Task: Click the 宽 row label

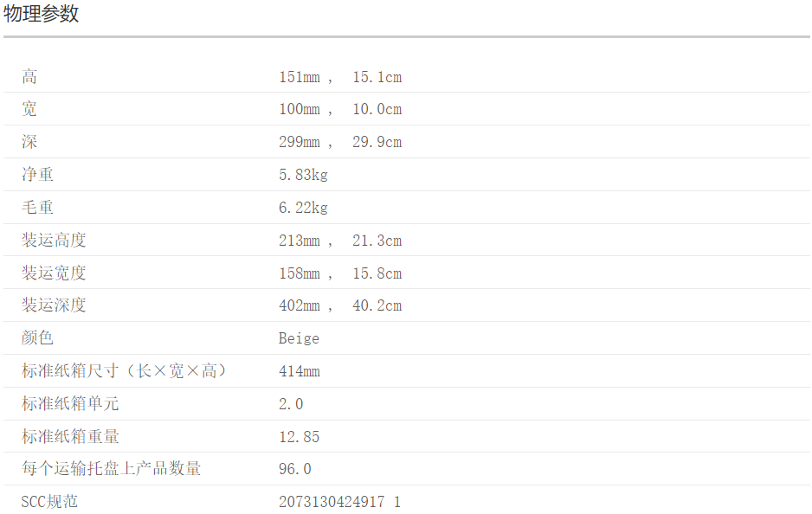Action: (29, 109)
